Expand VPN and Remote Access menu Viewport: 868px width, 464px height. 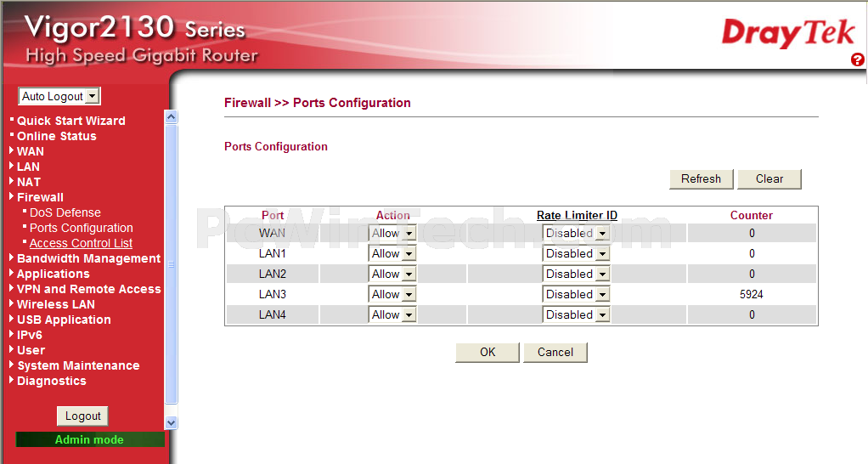coord(88,289)
